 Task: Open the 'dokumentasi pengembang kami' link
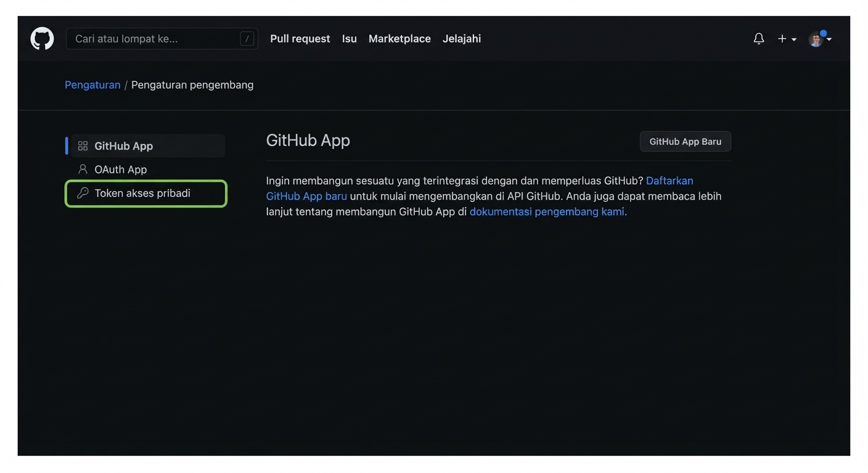coord(547,212)
